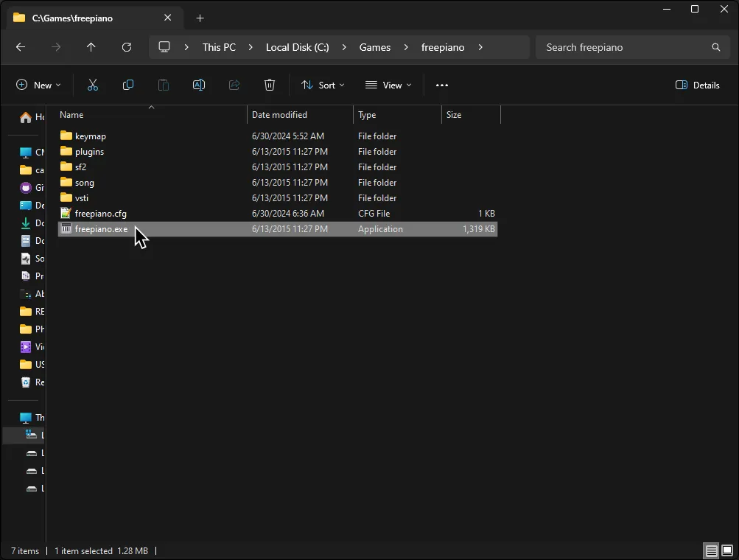This screenshot has height=560, width=739.
Task: Expand the Sort options dropdown
Action: pos(323,85)
